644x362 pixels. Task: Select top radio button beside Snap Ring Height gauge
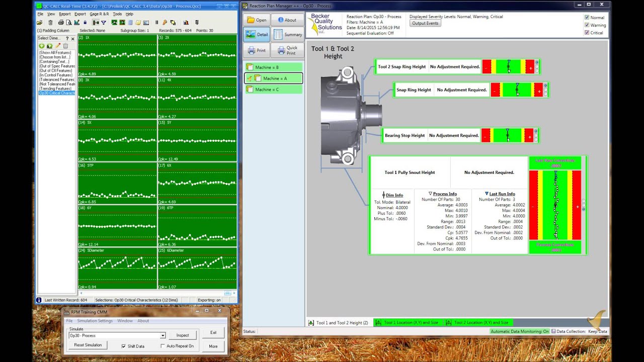(x=545, y=86)
